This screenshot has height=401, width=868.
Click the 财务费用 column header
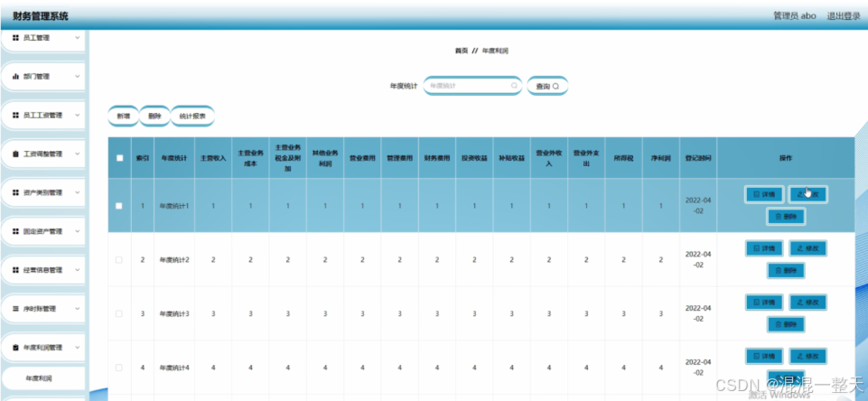click(437, 158)
